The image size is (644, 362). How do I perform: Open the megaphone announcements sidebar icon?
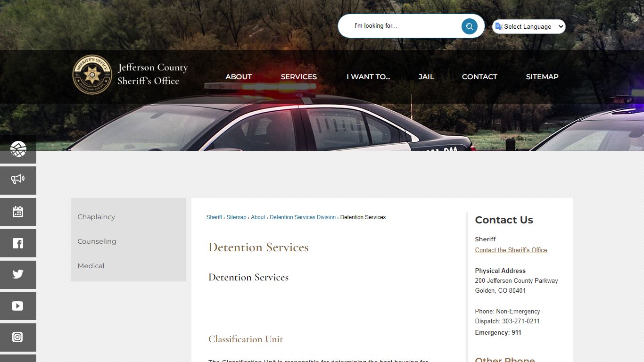[18, 181]
